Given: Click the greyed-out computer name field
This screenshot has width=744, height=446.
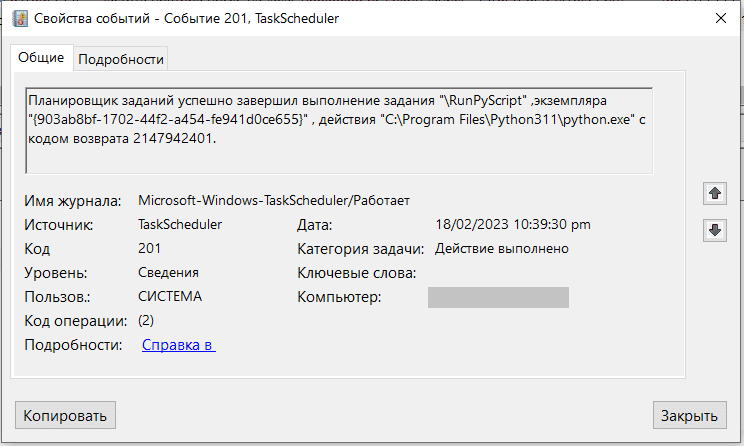Looking at the screenshot, I should click(x=498, y=297).
